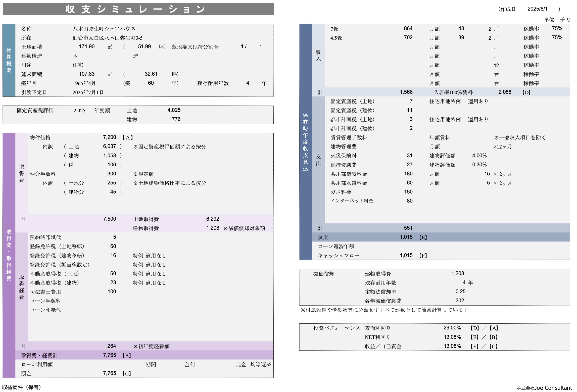Click depreciation rate 0.25
Image resolution: width=577 pixels, height=392 pixels.
click(x=460, y=291)
